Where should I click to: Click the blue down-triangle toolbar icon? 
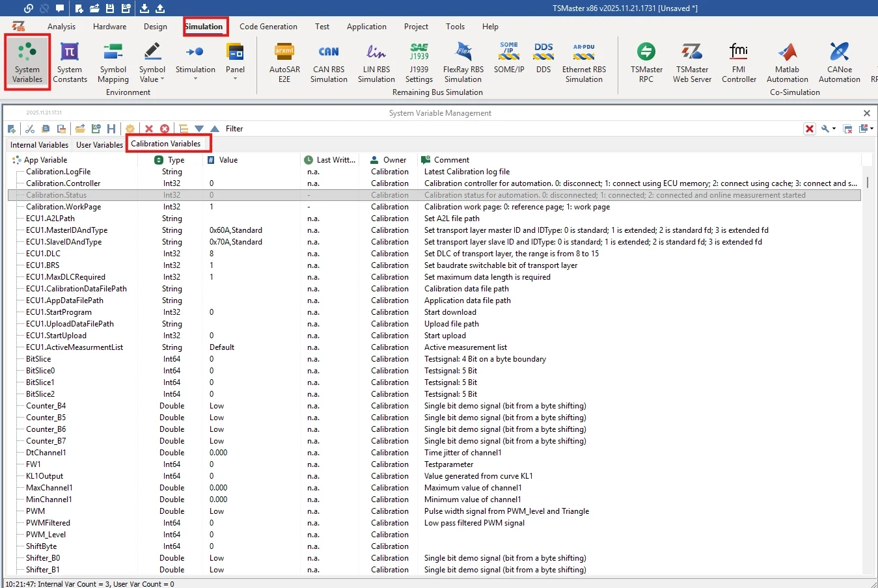199,129
